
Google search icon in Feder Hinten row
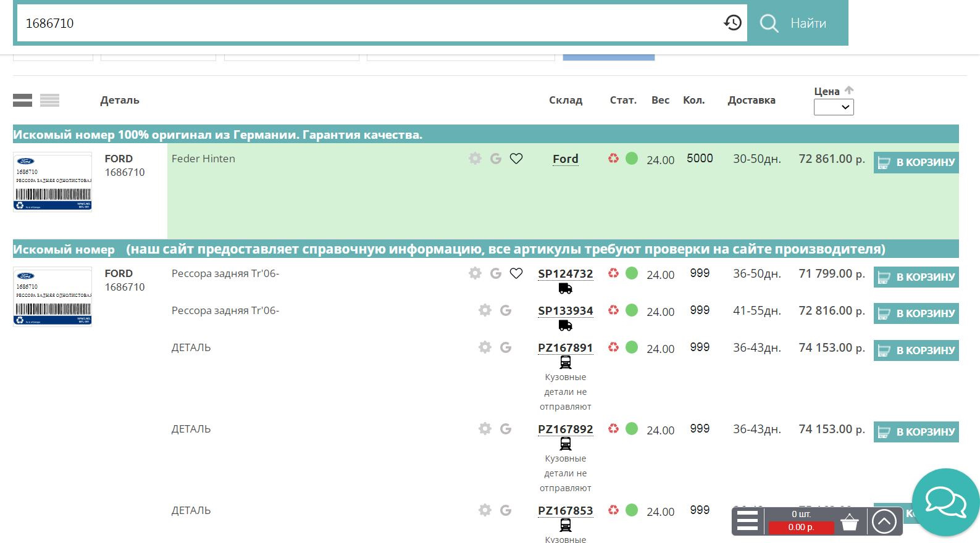(496, 159)
